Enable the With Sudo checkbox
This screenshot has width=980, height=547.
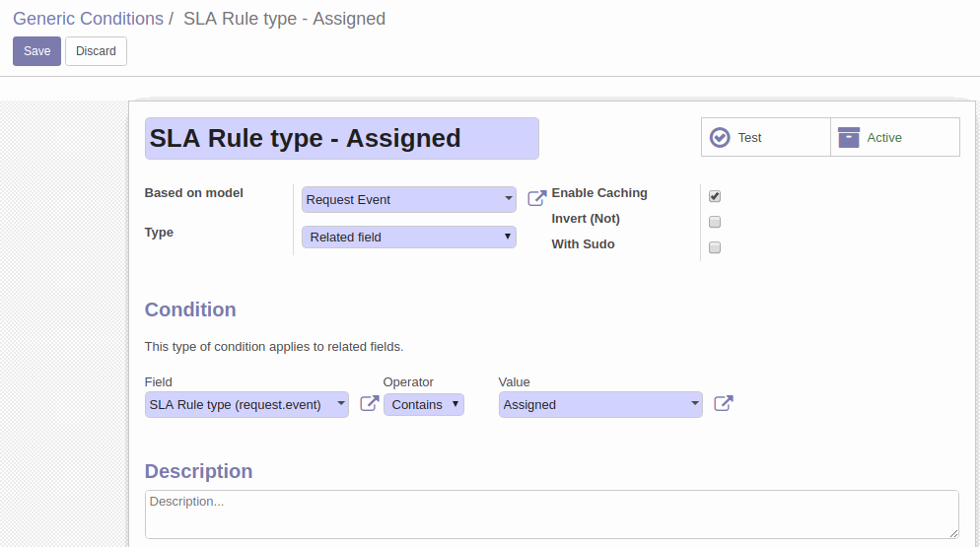715,247
